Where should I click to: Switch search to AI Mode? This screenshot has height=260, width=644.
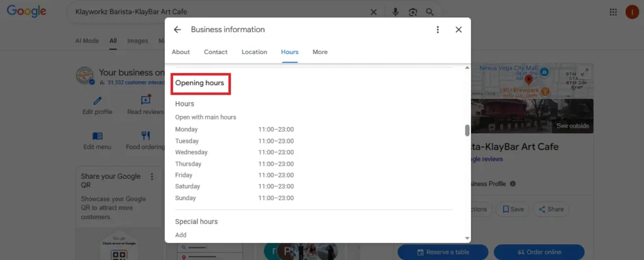pos(87,41)
